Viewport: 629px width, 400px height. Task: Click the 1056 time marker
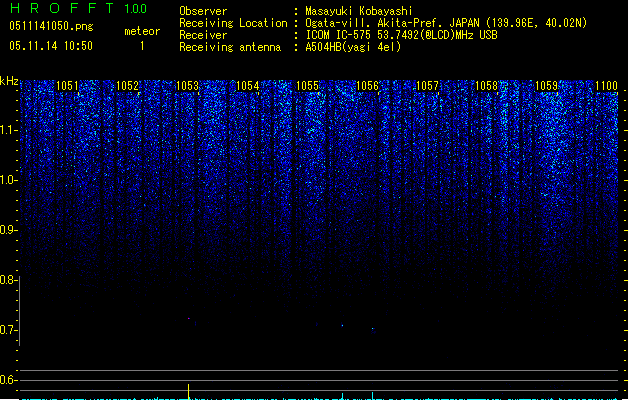pyautogui.click(x=367, y=85)
